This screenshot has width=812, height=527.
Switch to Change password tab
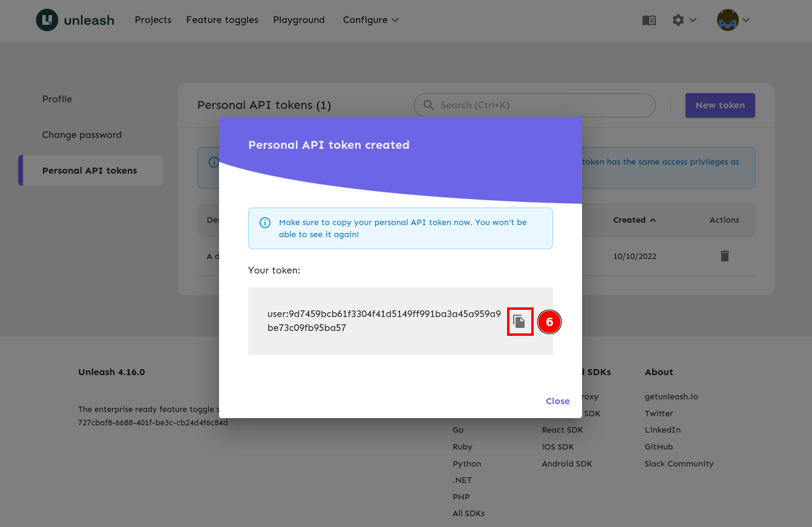(82, 135)
